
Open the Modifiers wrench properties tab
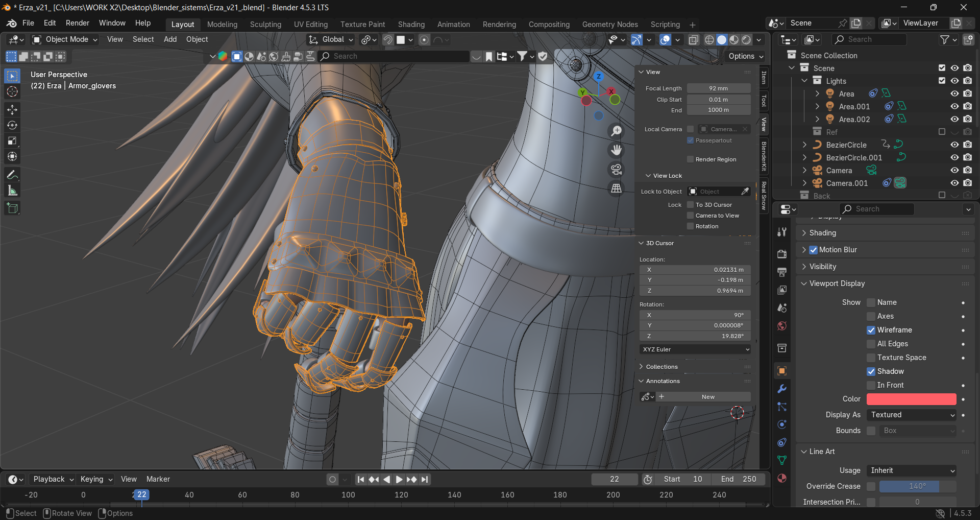coord(781,389)
